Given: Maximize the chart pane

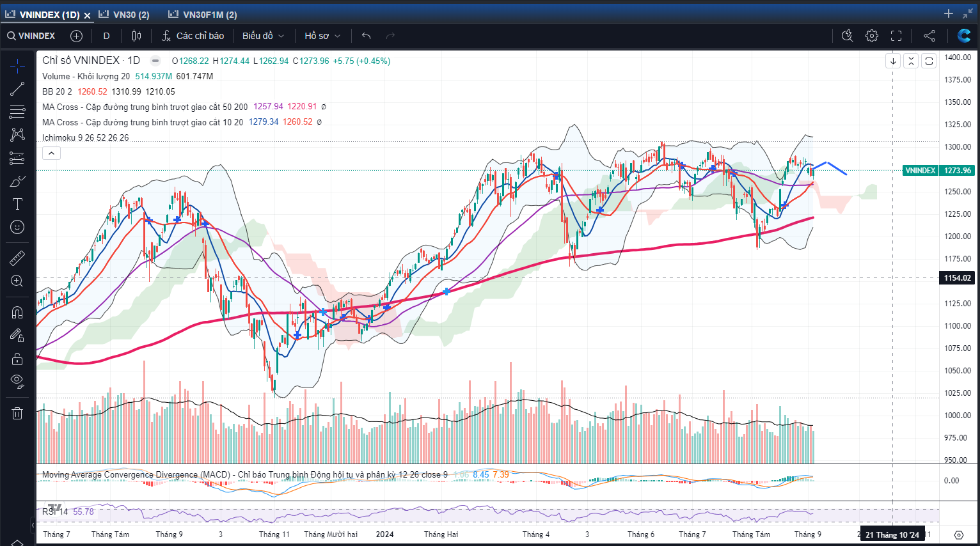Looking at the screenshot, I should click(x=929, y=61).
